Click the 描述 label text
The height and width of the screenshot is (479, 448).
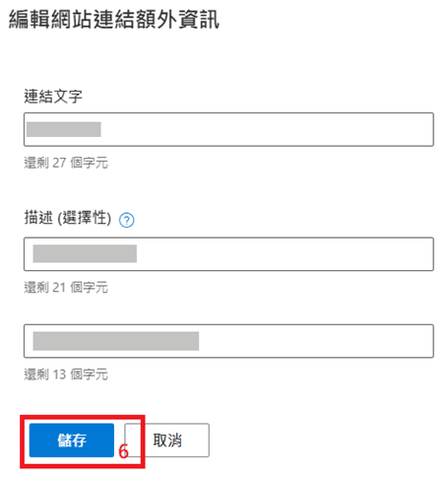click(38, 218)
